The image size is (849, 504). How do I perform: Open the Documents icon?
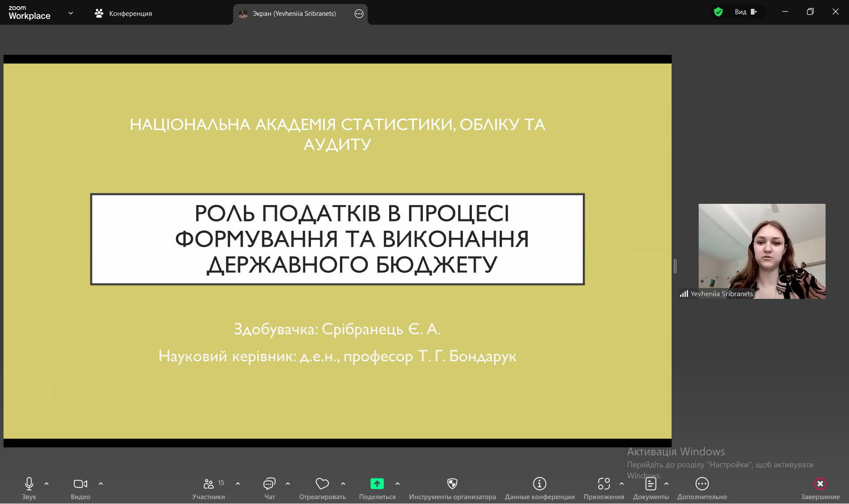pyautogui.click(x=650, y=484)
